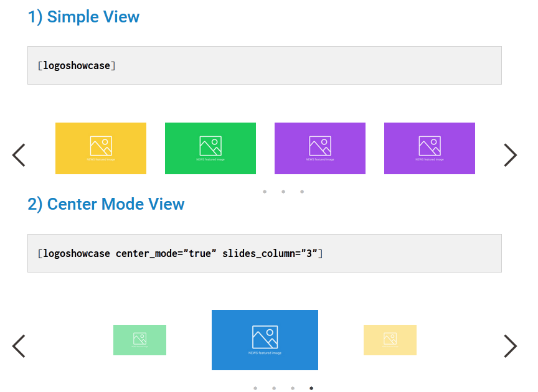Click the faded yellow slide in Center Mode
Image resolution: width=538 pixels, height=392 pixels.
[x=390, y=340]
